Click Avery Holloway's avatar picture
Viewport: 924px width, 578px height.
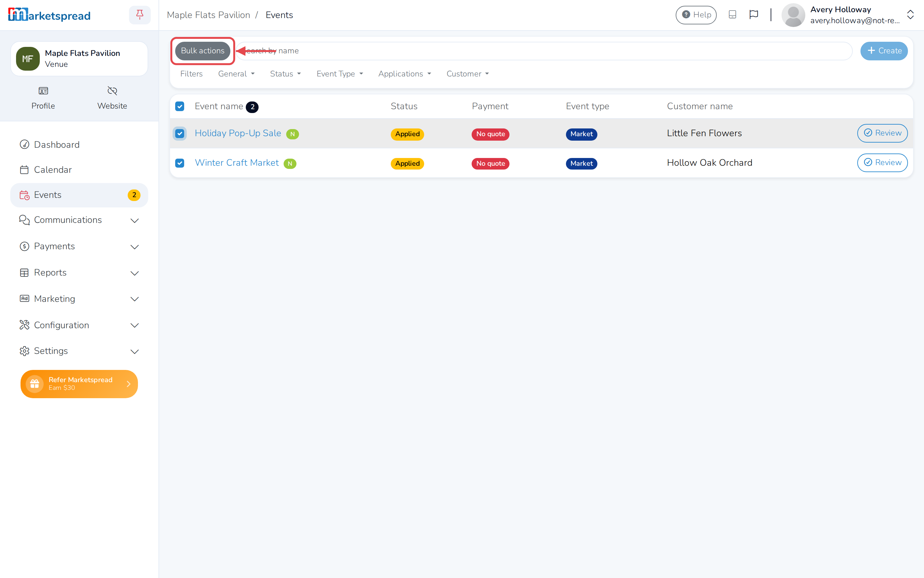click(x=793, y=15)
